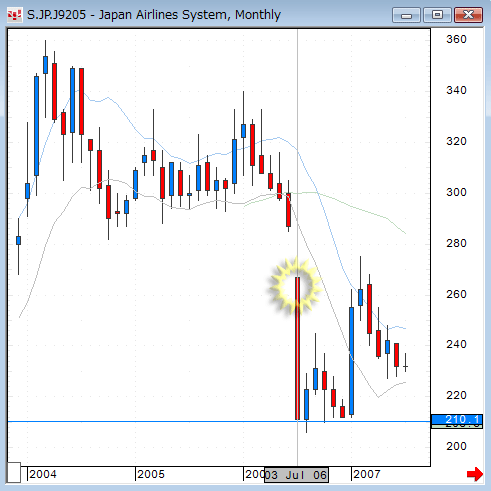Close the Japan Airlines chart window

pyautogui.click(x=469, y=15)
